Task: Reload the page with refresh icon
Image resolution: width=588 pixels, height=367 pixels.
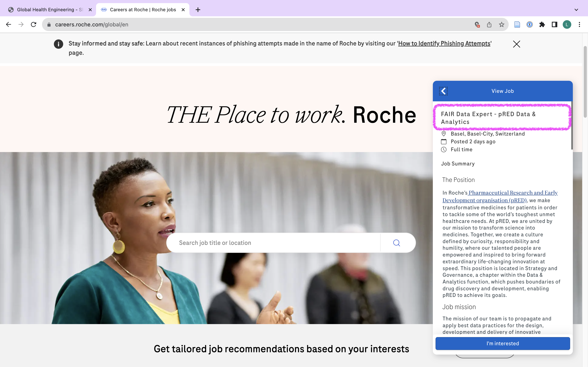Action: [33, 24]
